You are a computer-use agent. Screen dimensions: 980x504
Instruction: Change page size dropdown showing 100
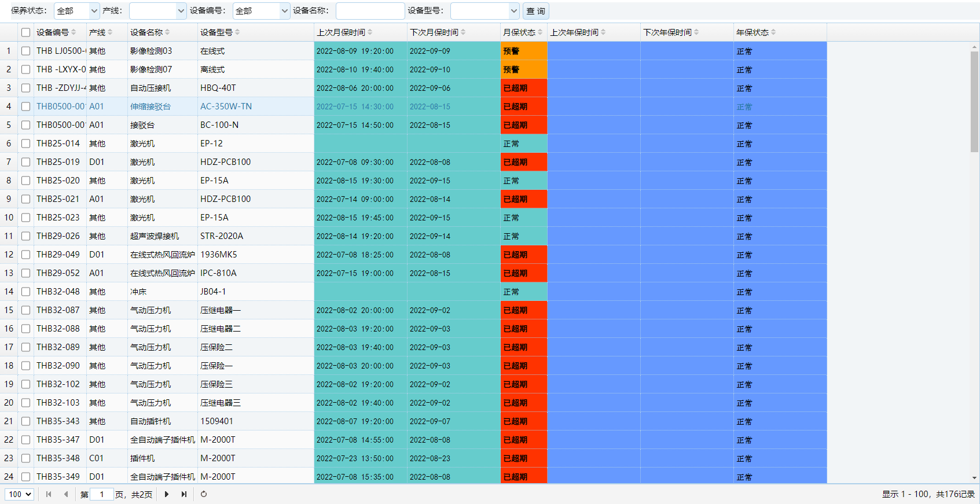click(x=20, y=494)
